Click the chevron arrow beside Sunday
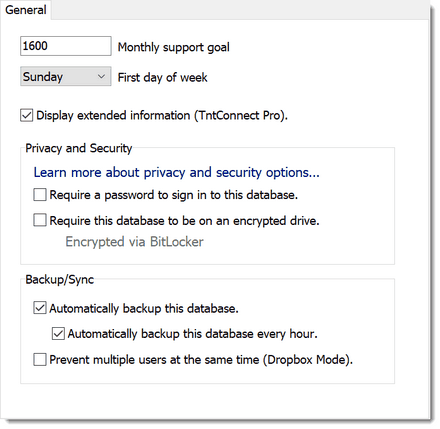The height and width of the screenshot is (429, 440). tap(101, 77)
